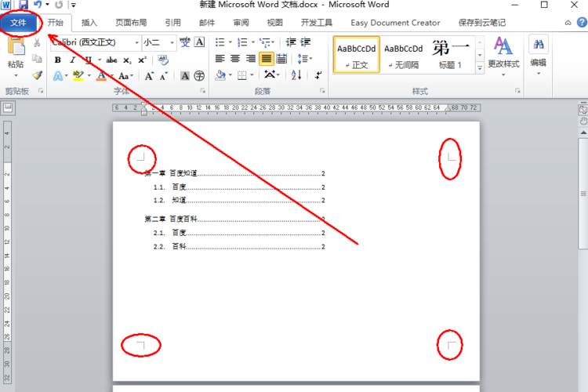Center align text
The height and width of the screenshot is (392, 588).
235,59
